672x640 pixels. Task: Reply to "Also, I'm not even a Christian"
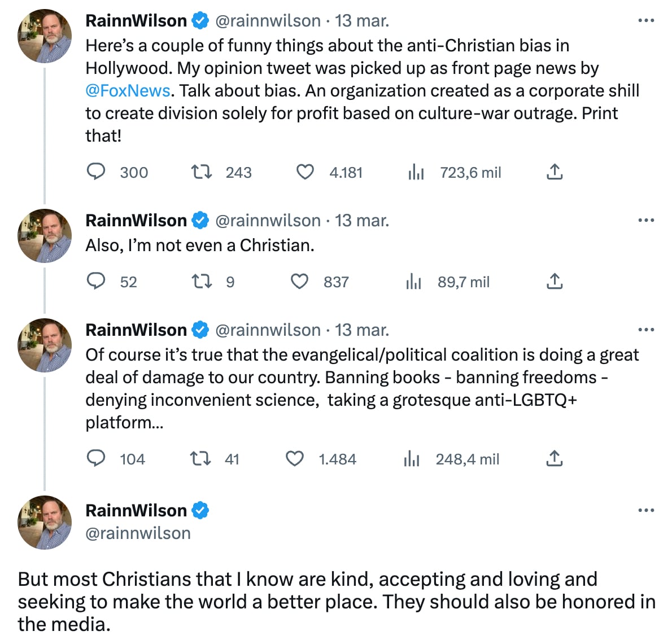click(96, 281)
